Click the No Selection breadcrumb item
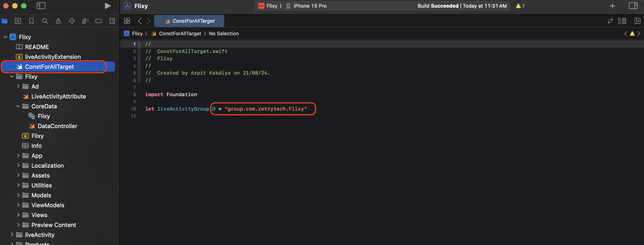This screenshot has width=644, height=245. (223, 33)
